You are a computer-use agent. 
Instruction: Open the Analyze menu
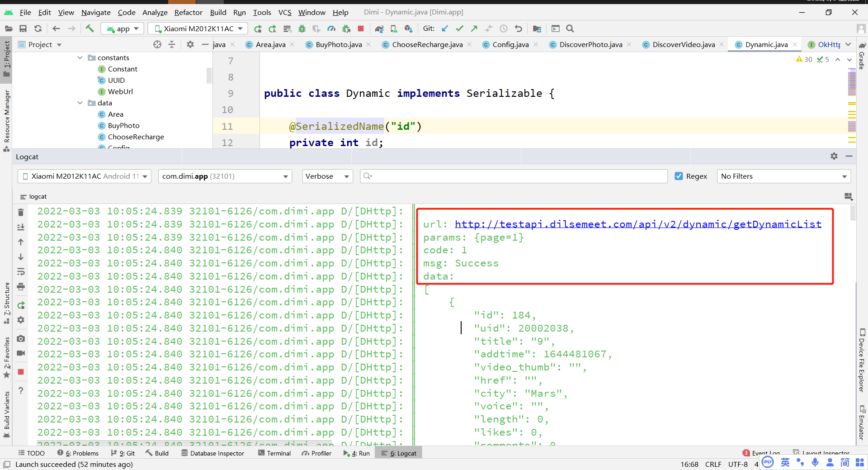(155, 12)
